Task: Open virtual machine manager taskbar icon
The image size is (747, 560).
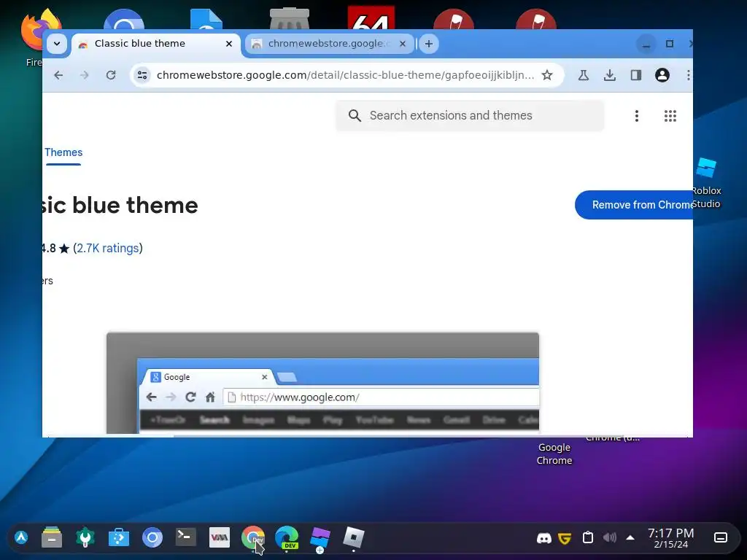Action: 219,537
